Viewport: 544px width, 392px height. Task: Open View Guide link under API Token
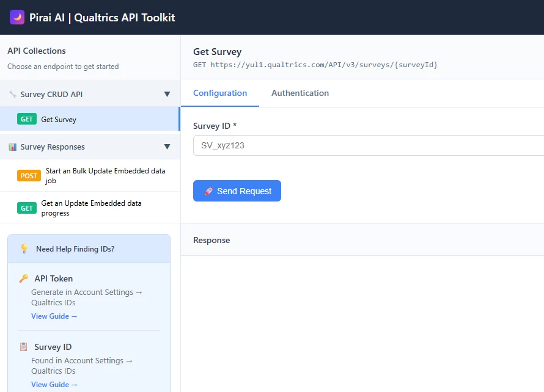pyautogui.click(x=54, y=316)
